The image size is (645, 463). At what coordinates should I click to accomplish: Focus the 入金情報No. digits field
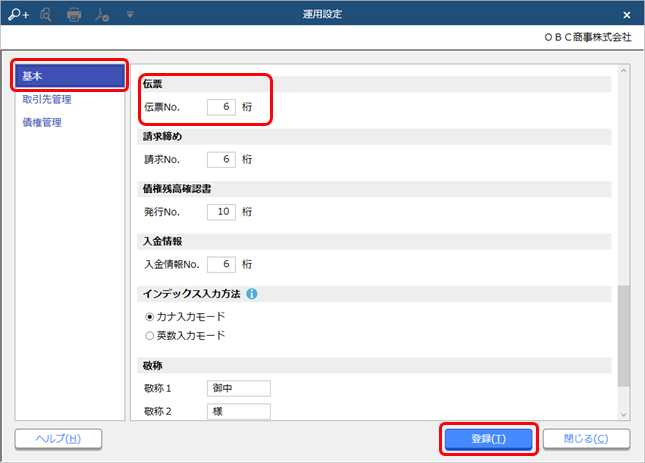click(221, 264)
